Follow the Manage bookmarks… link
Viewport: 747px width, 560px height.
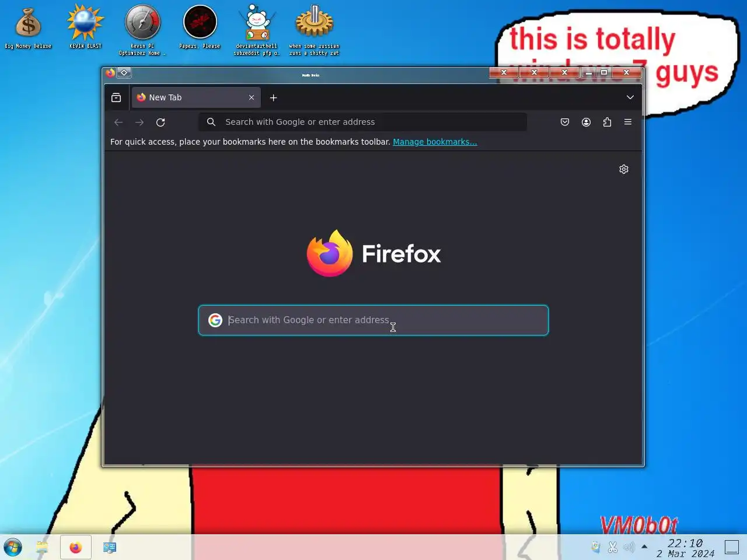(x=435, y=142)
